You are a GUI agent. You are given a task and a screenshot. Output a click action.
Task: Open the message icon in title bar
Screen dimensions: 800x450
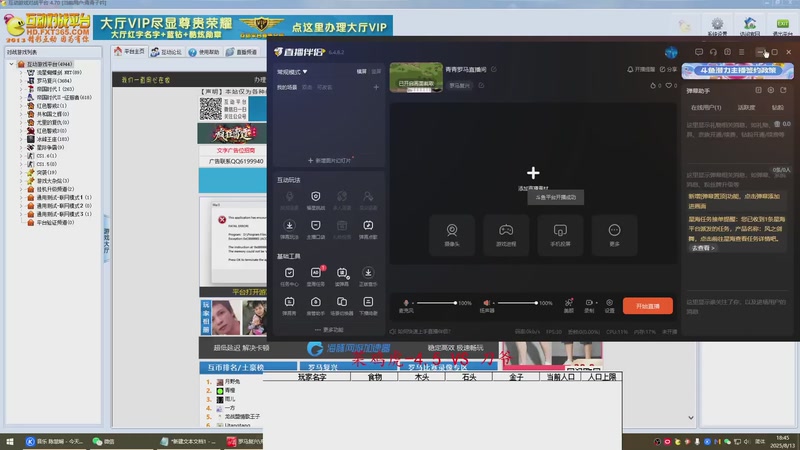click(699, 52)
